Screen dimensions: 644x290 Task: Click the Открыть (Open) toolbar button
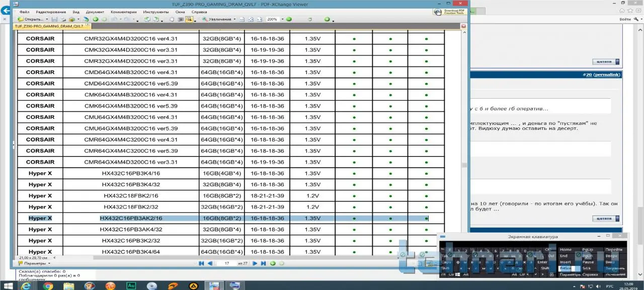click(x=30, y=19)
